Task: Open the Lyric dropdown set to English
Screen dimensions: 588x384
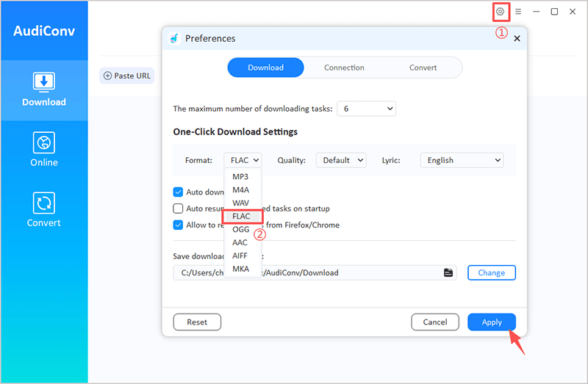Action: [x=462, y=160]
